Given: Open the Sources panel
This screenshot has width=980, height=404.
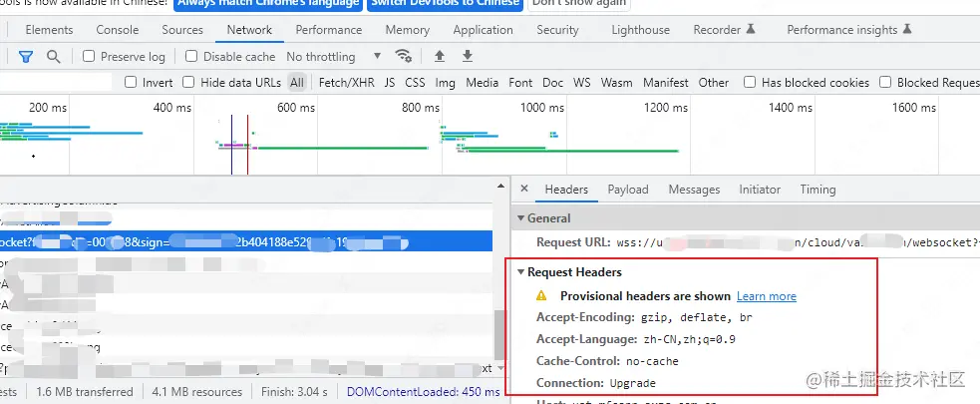Looking at the screenshot, I should tap(182, 29).
